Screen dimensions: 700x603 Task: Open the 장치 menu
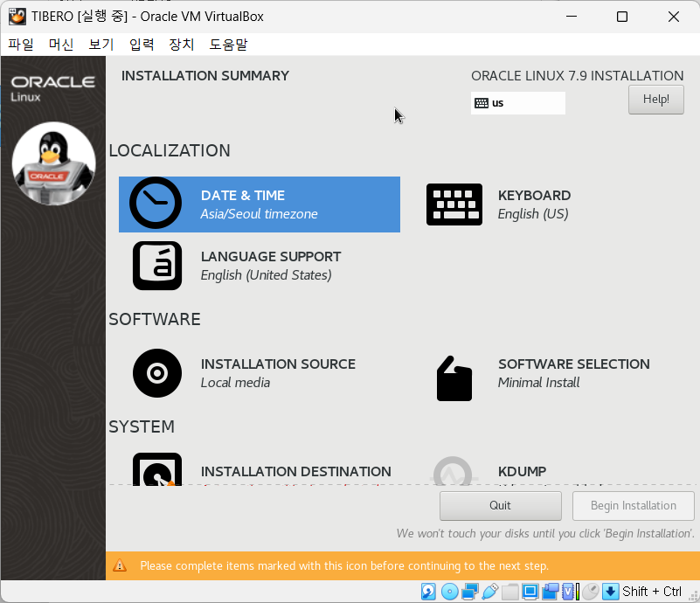coord(182,45)
